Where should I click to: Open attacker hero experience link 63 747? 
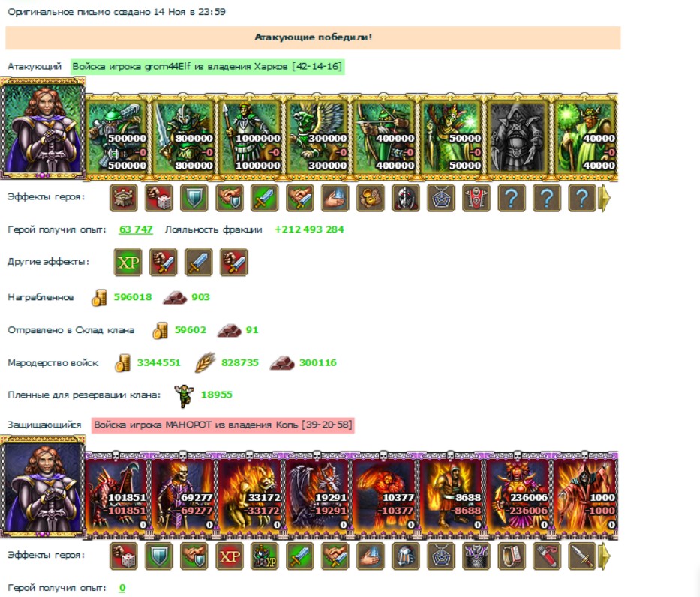click(x=136, y=229)
